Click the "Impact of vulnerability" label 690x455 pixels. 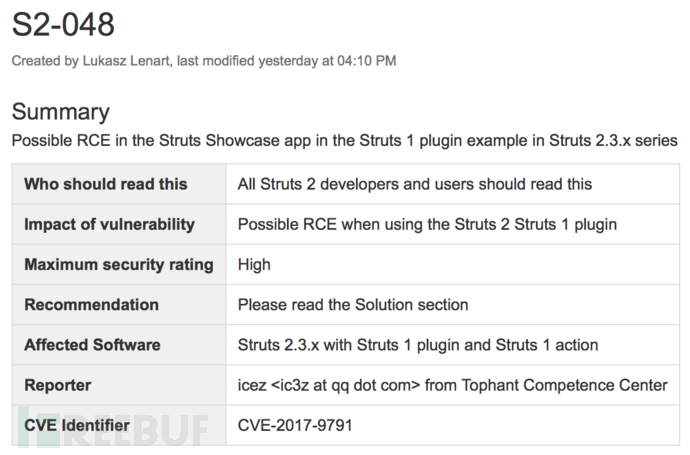click(x=109, y=224)
